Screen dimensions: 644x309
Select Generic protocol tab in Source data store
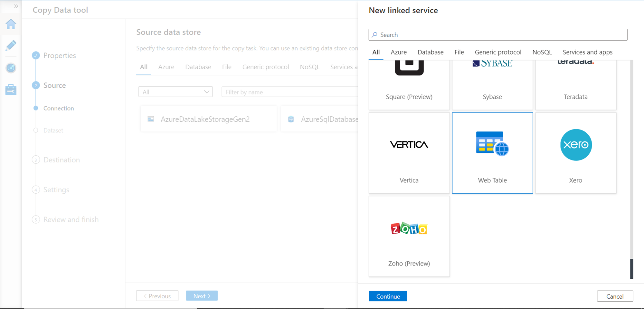[x=266, y=67]
